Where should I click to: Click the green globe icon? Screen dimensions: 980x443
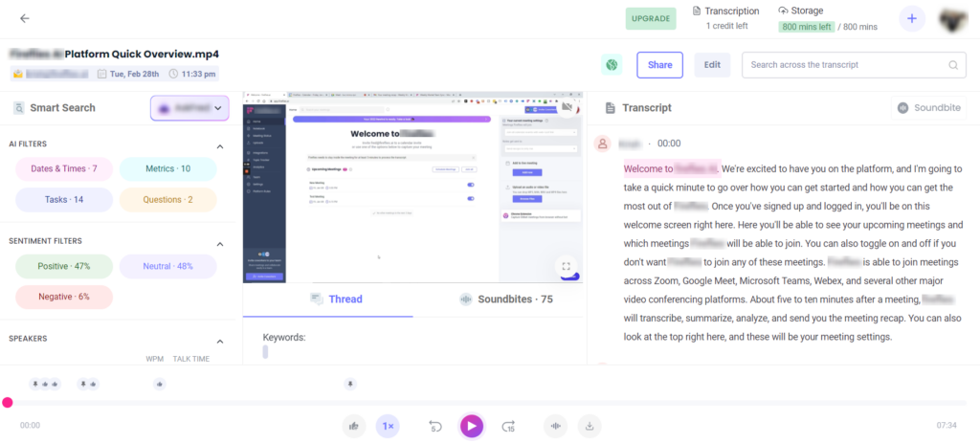click(612, 65)
